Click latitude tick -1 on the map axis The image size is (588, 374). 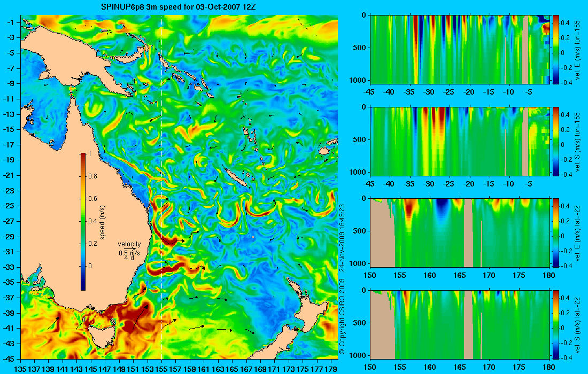pyautogui.click(x=11, y=22)
